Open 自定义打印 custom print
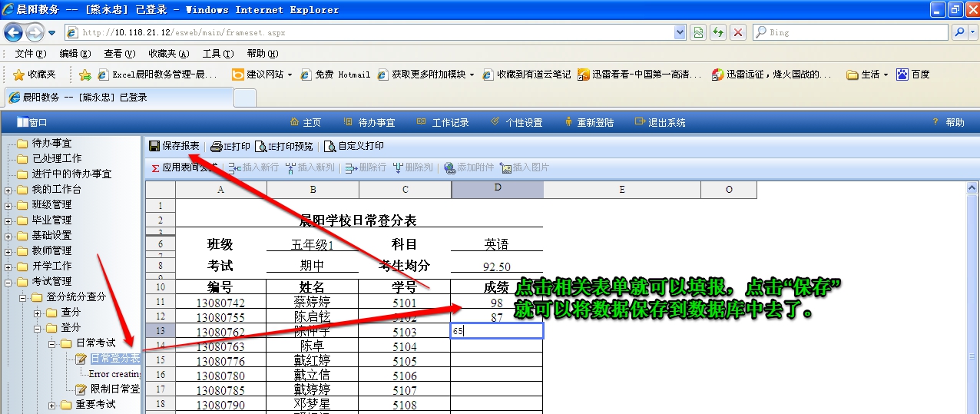980x414 pixels. click(330, 147)
